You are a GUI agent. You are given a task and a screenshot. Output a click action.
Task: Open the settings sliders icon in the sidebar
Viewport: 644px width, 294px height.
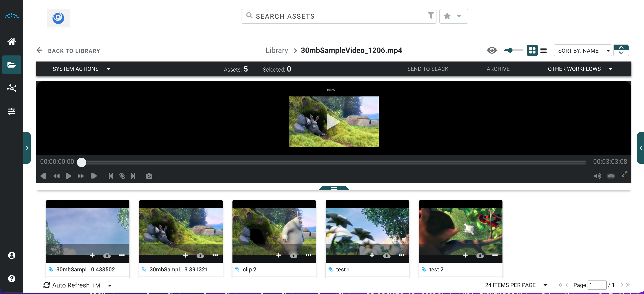click(11, 111)
